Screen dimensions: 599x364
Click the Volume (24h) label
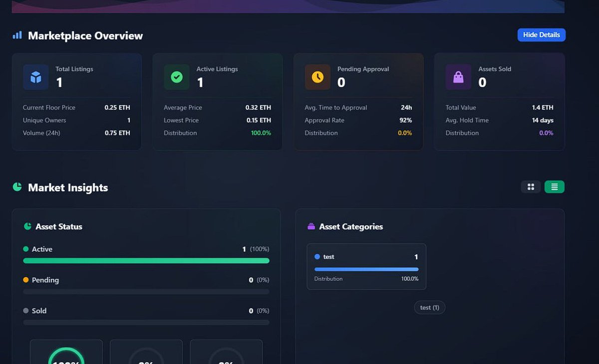click(x=41, y=133)
